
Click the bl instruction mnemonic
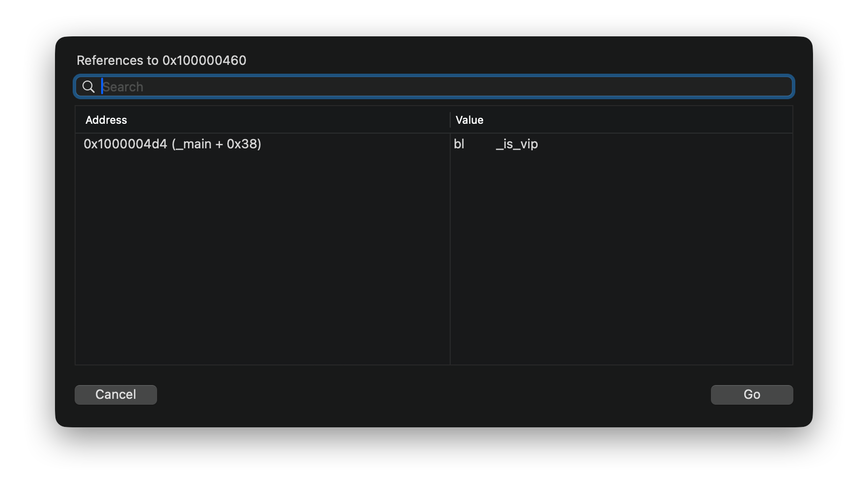459,144
